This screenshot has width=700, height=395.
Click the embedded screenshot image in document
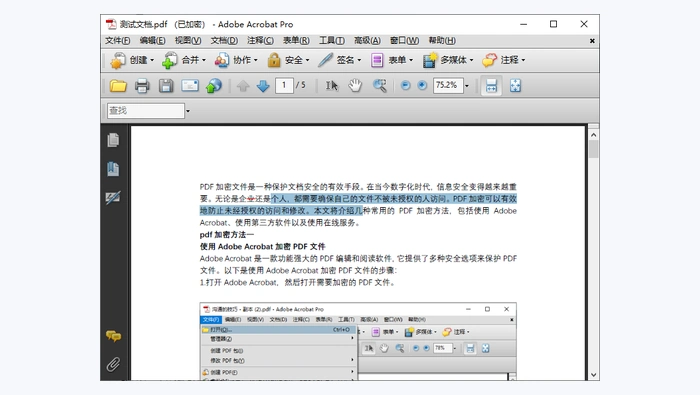click(x=358, y=341)
